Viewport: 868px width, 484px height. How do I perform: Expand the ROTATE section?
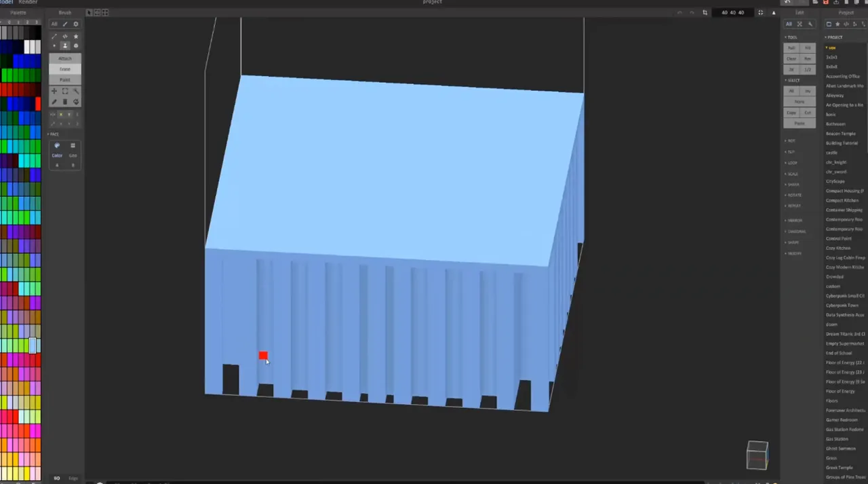tap(793, 195)
